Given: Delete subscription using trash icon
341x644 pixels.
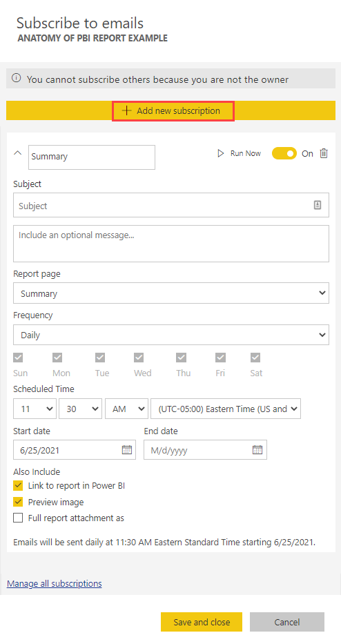Looking at the screenshot, I should (x=324, y=154).
